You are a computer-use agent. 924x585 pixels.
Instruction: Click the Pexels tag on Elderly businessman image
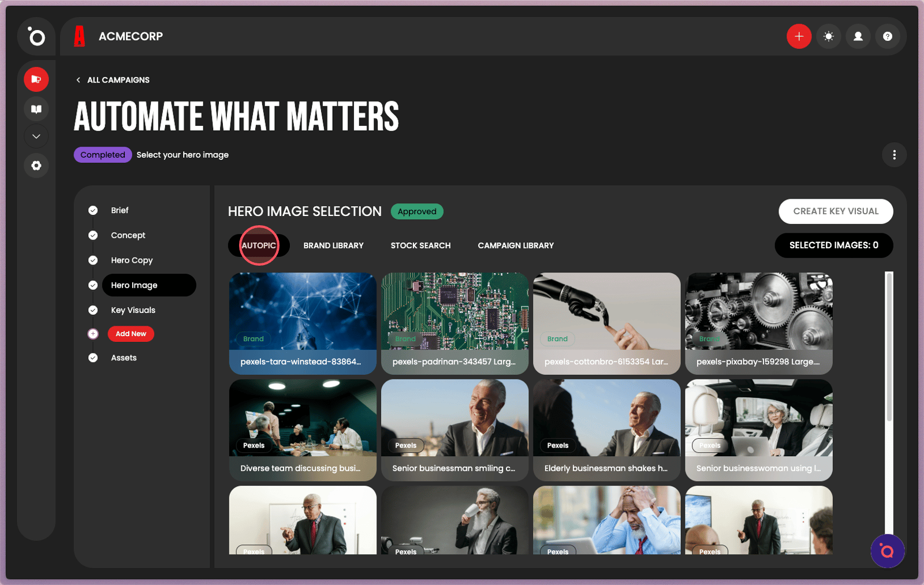pyautogui.click(x=558, y=446)
